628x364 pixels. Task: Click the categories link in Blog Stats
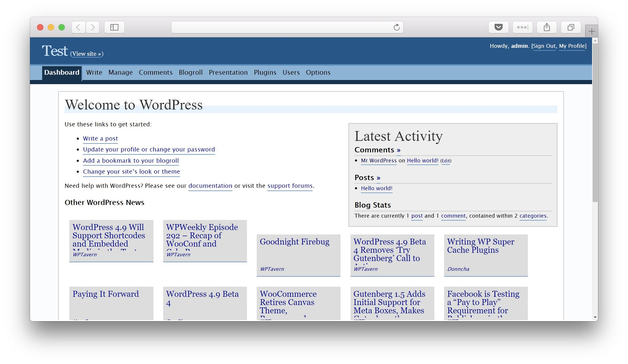pyautogui.click(x=533, y=216)
